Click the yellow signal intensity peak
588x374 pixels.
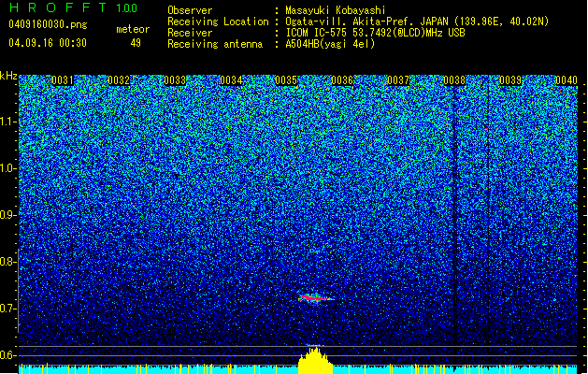[x=315, y=360]
